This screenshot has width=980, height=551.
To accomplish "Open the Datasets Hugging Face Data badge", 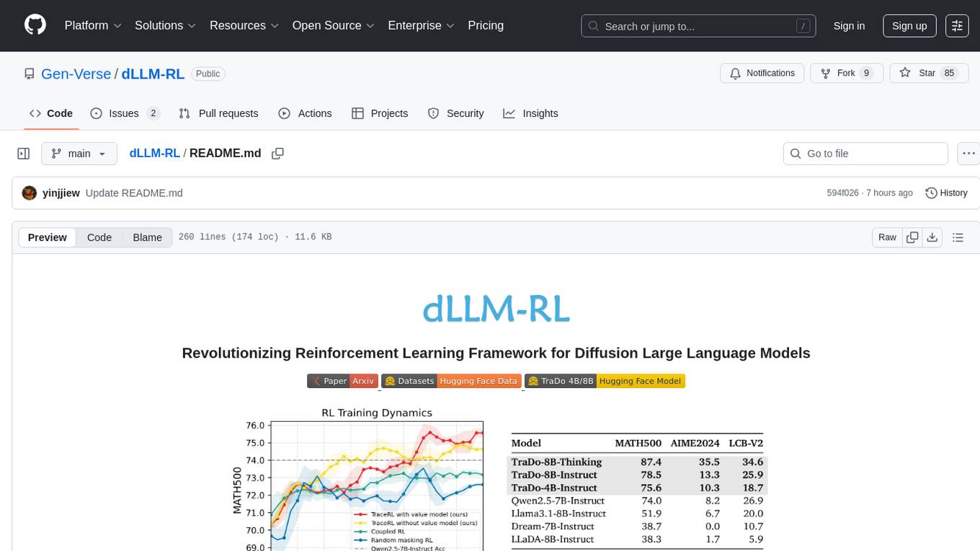I will tap(451, 381).
